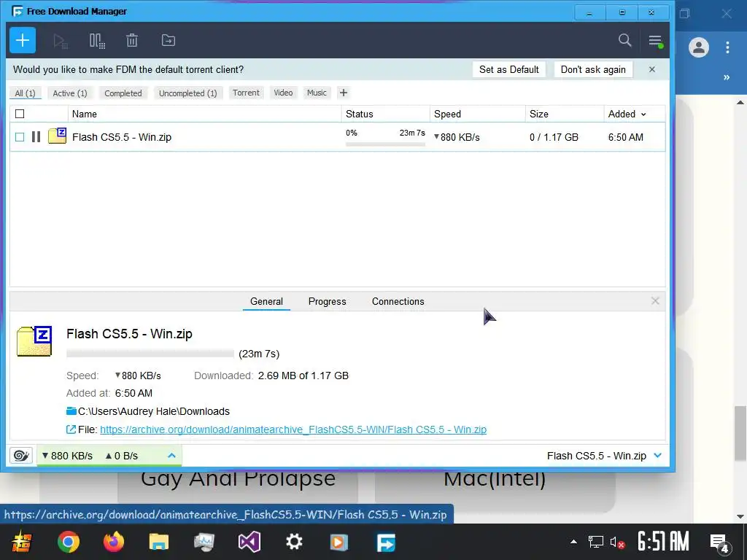Select the Video filter tab
This screenshot has height=560, width=747.
click(283, 93)
